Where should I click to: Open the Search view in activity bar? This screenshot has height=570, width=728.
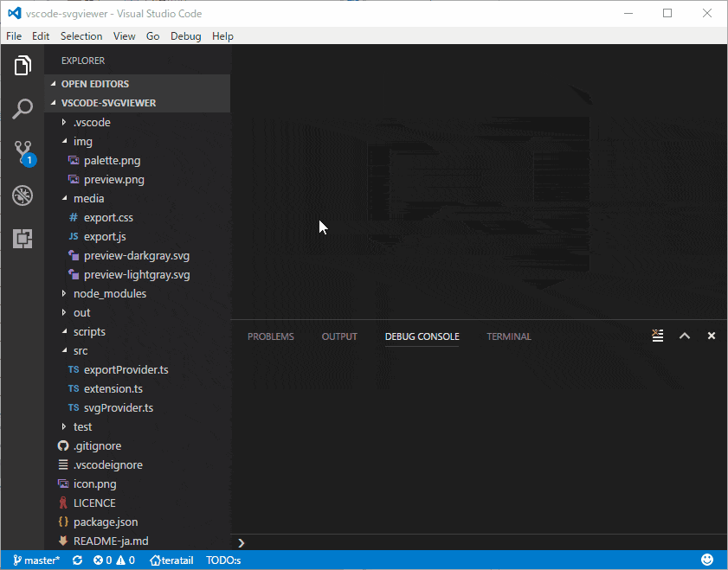click(23, 109)
